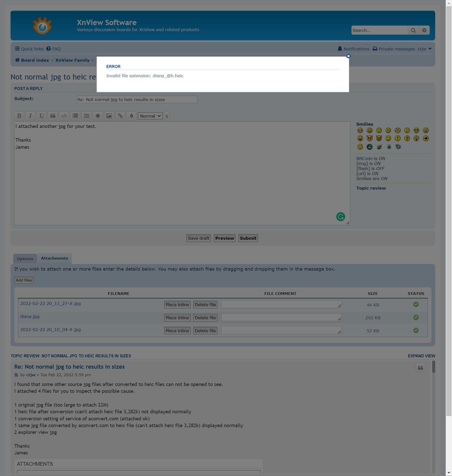Switch to the Options tab
This screenshot has width=452, height=476.
coord(25,259)
